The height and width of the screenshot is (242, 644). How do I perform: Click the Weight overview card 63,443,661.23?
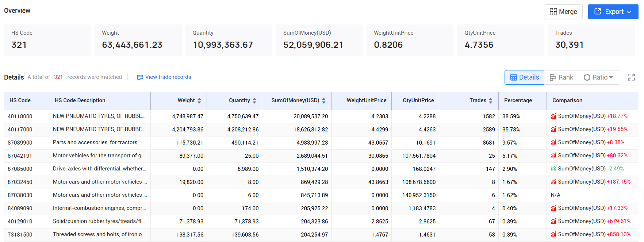pos(138,40)
